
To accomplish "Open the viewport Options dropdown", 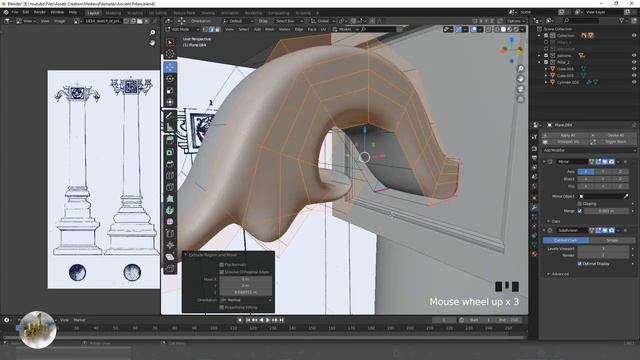I will (x=516, y=21).
